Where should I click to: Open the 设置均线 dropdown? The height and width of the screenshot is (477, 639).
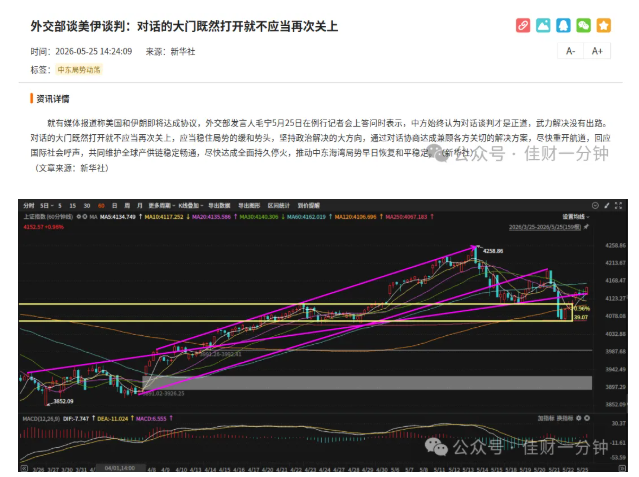[x=576, y=216]
